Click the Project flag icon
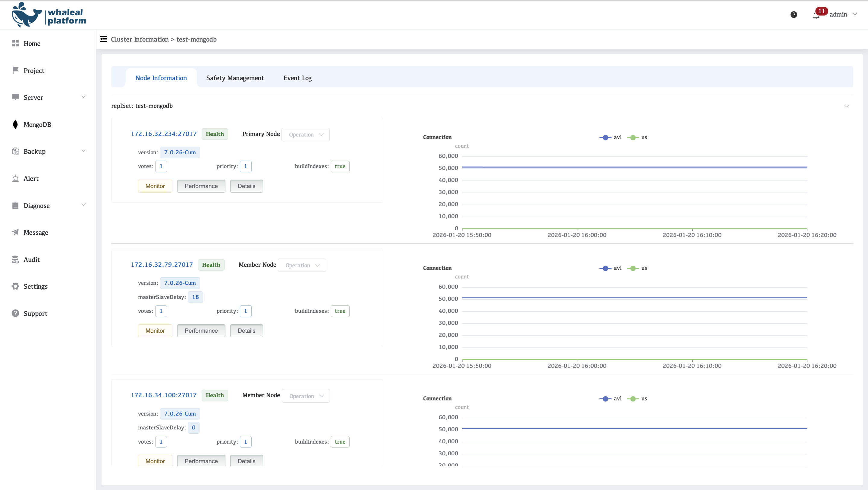This screenshot has height=490, width=868. (15, 70)
